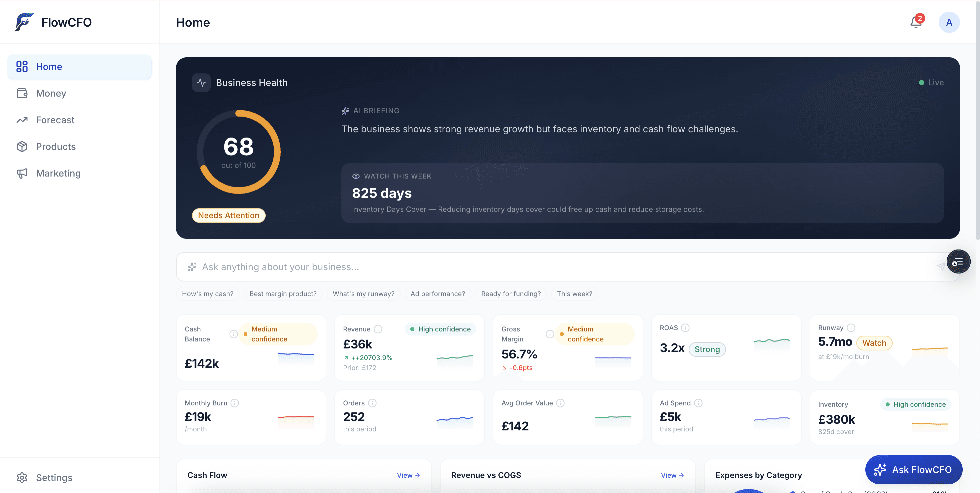Go to Home in the sidebar
Image resolution: width=980 pixels, height=493 pixels.
tap(80, 67)
